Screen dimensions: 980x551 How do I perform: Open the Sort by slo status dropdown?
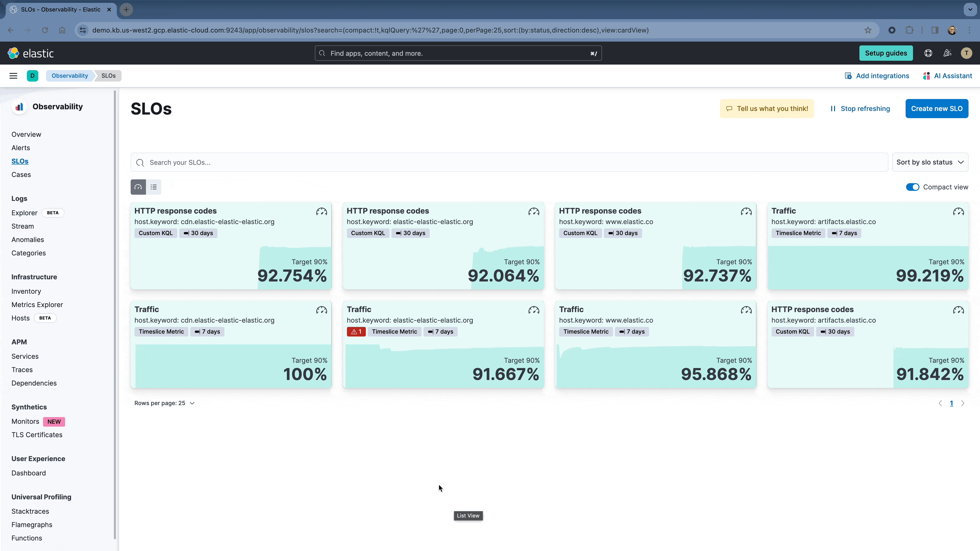930,162
